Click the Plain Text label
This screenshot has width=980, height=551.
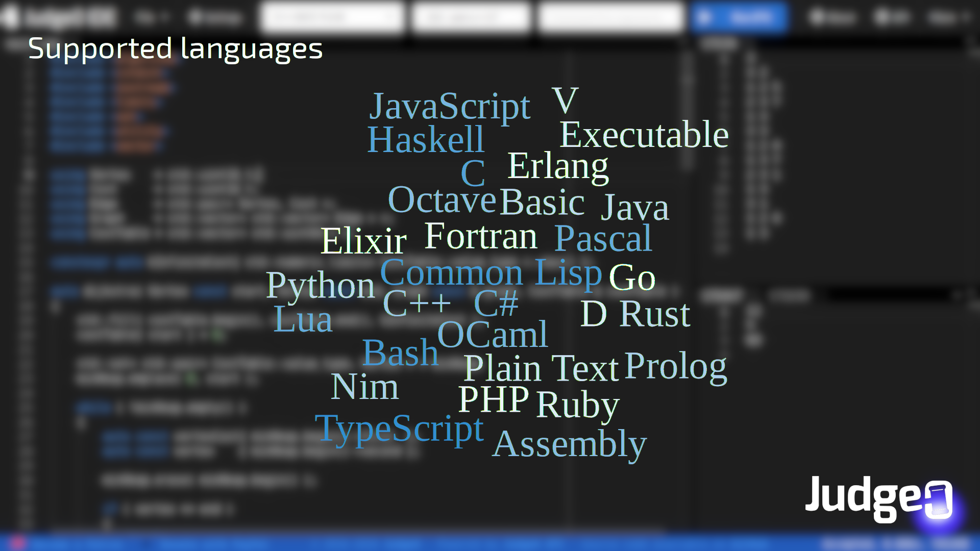[x=541, y=368]
